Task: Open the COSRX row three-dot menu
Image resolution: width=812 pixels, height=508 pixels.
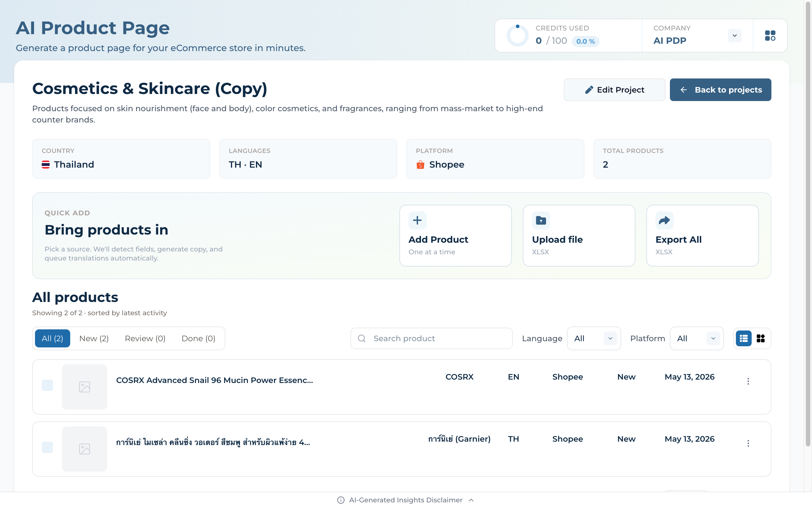Action: (x=748, y=381)
